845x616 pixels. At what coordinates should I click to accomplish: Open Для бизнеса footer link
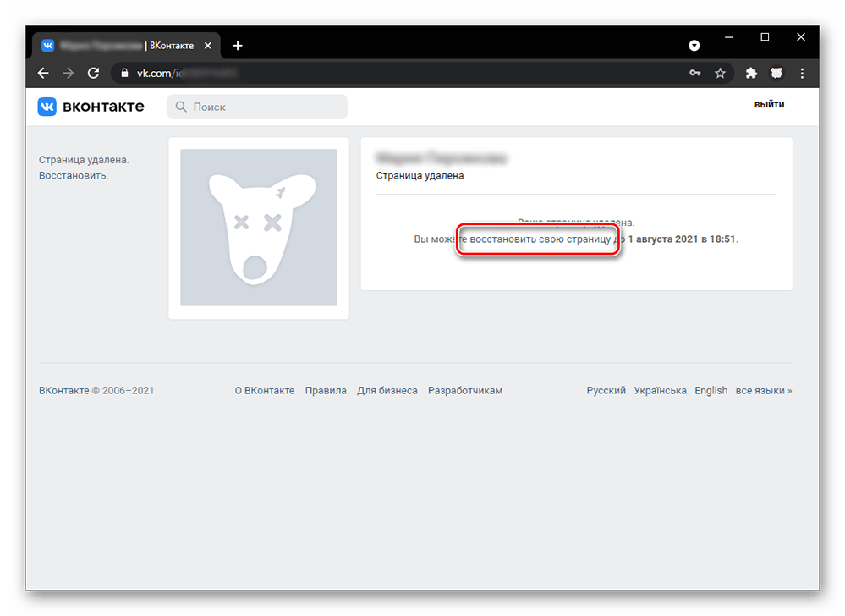387,390
